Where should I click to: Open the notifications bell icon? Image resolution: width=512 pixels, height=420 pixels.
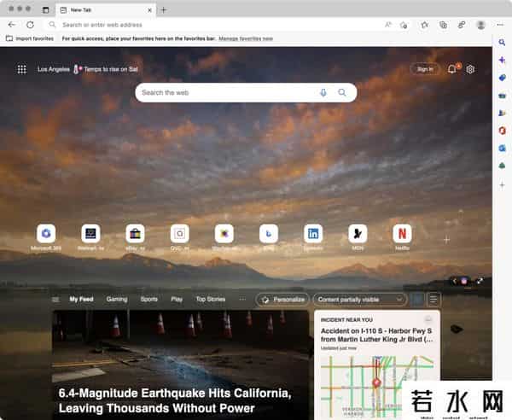pyautogui.click(x=452, y=69)
